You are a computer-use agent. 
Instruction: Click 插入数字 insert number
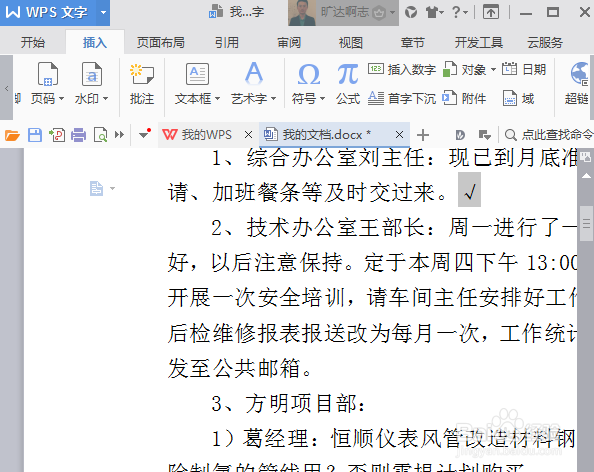point(402,69)
